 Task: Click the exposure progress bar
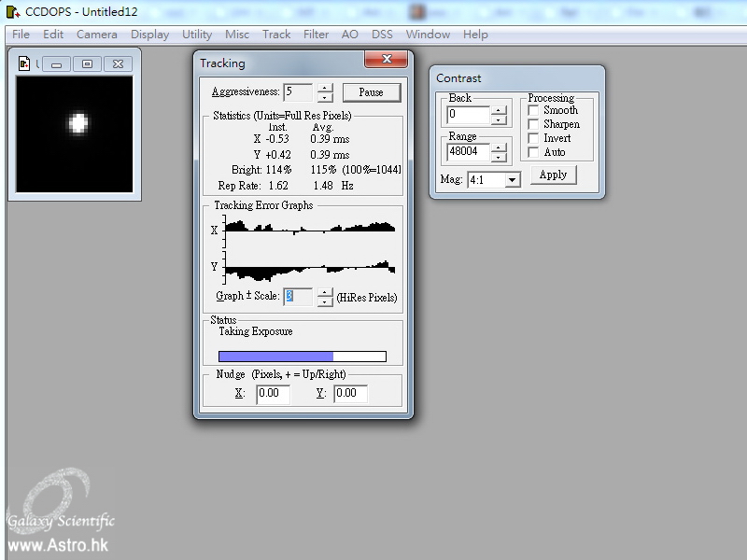point(302,357)
